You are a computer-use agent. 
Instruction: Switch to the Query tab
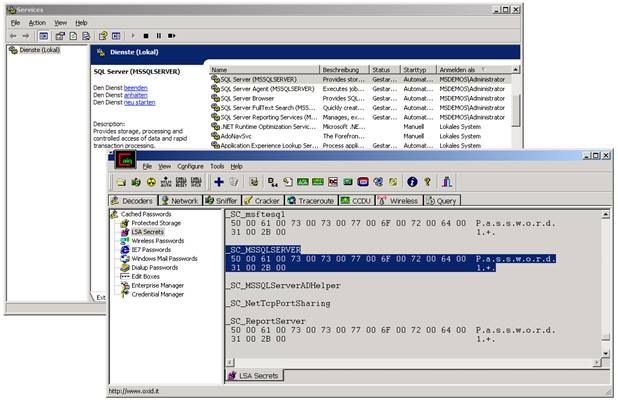coord(442,201)
